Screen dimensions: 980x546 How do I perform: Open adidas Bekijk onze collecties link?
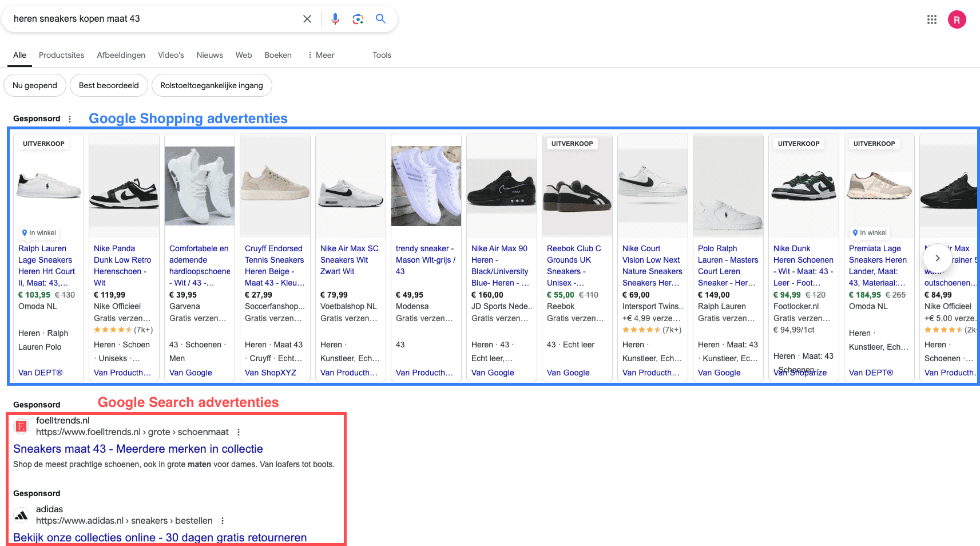pos(160,537)
